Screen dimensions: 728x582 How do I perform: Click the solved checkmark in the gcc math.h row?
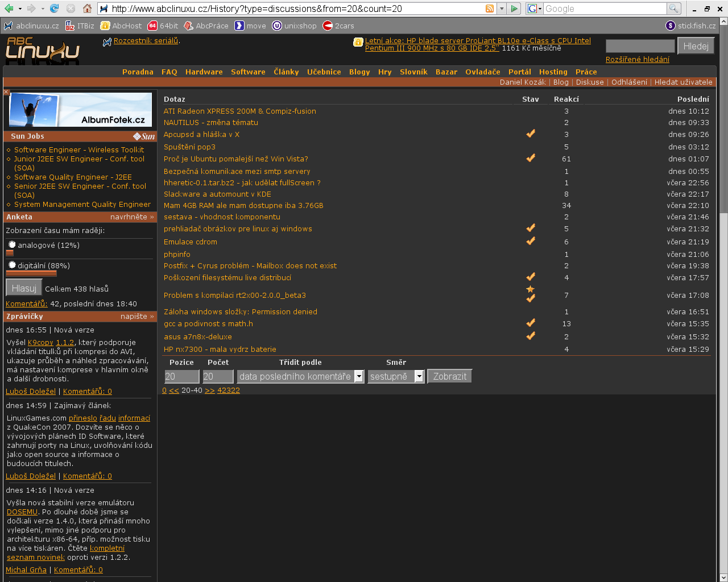531,323
